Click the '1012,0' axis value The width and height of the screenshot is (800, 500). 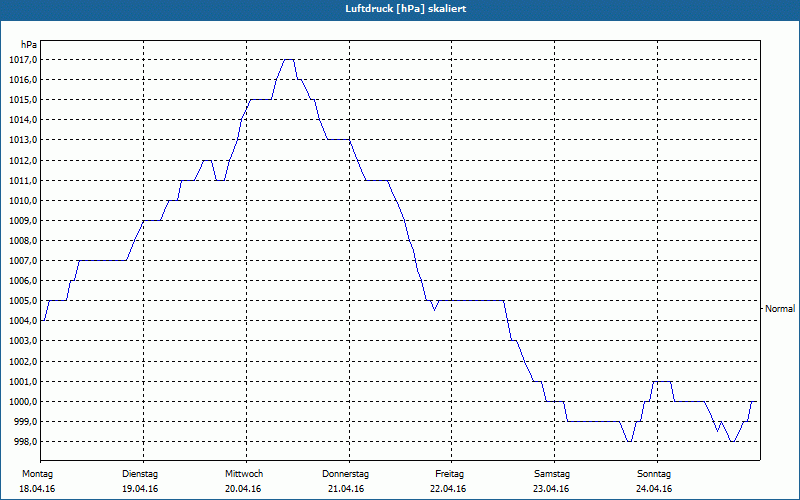tap(23, 161)
